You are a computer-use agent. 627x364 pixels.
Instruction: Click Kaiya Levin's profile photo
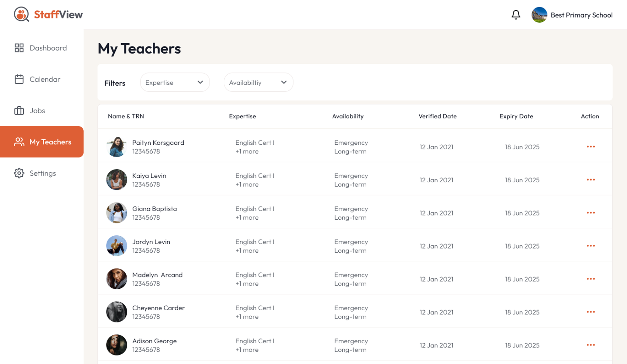coord(117,180)
